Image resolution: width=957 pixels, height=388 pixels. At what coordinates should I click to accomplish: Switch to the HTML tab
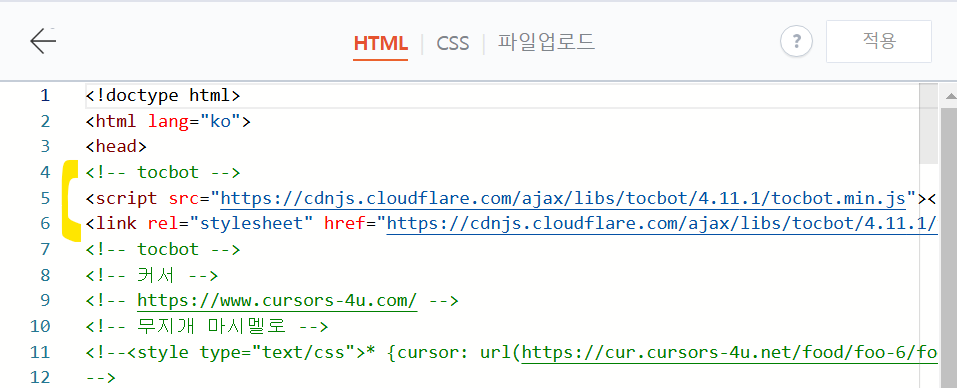380,43
